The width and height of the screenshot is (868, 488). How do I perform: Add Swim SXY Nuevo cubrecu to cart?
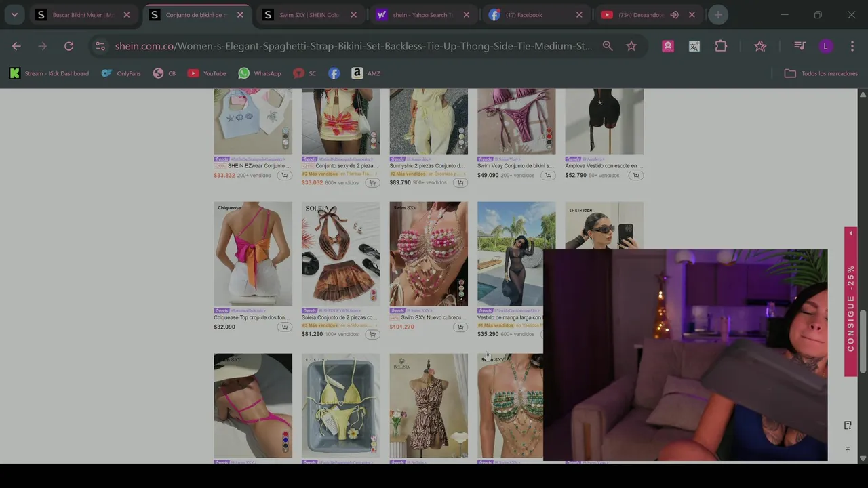click(x=460, y=327)
